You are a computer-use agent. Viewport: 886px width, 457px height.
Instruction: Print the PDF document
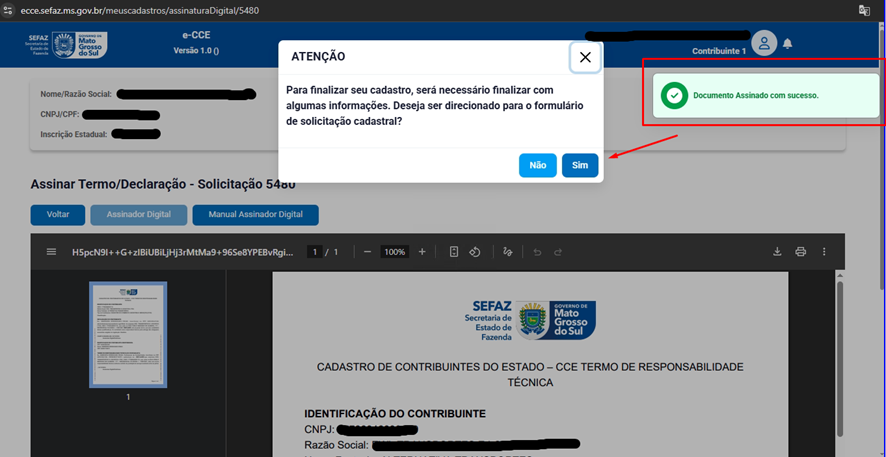[800, 252]
